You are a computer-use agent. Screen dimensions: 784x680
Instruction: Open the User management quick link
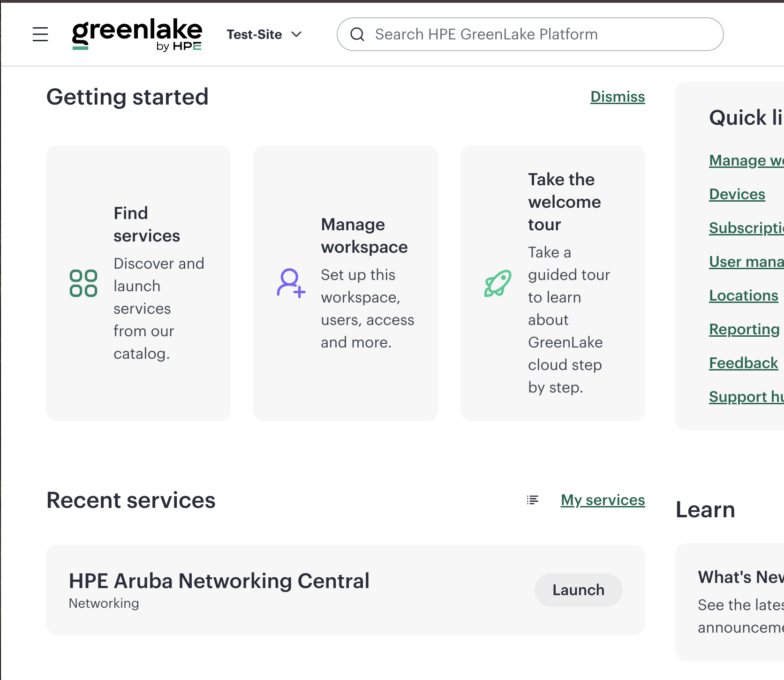pos(746,262)
